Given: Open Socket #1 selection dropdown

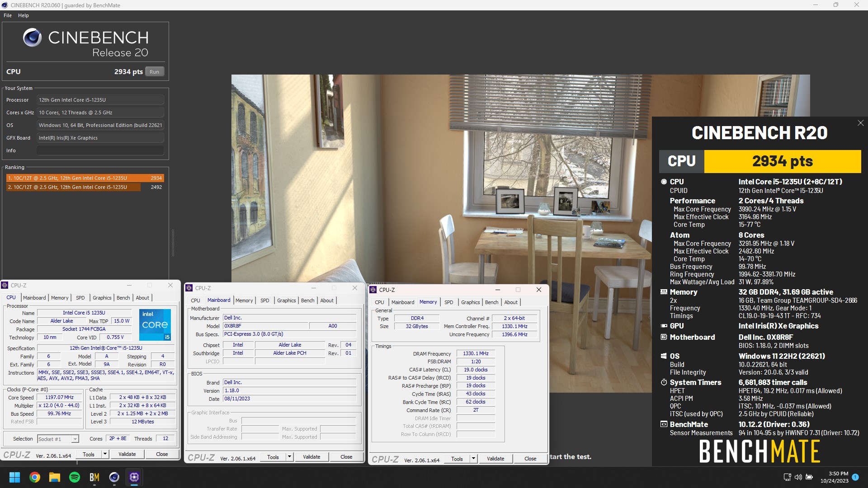Looking at the screenshot, I should click(x=58, y=439).
